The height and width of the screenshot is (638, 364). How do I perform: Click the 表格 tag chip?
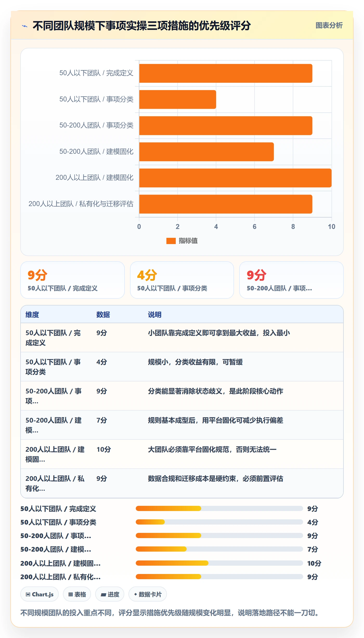[x=77, y=594]
